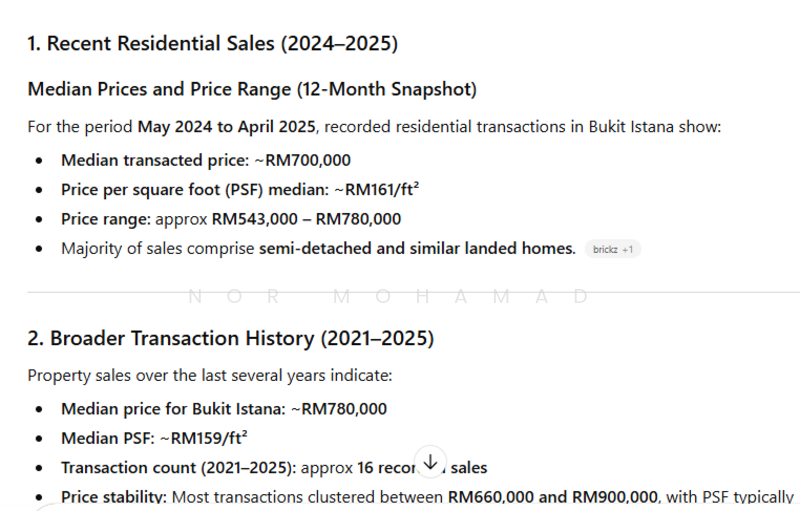The height and width of the screenshot is (511, 800).
Task: Open the brickz +1 source citation
Action: tap(612, 249)
